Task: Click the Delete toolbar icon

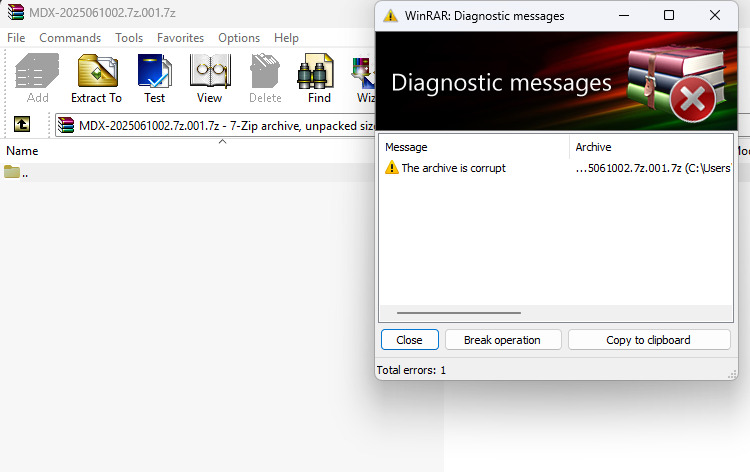Action: 265,78
